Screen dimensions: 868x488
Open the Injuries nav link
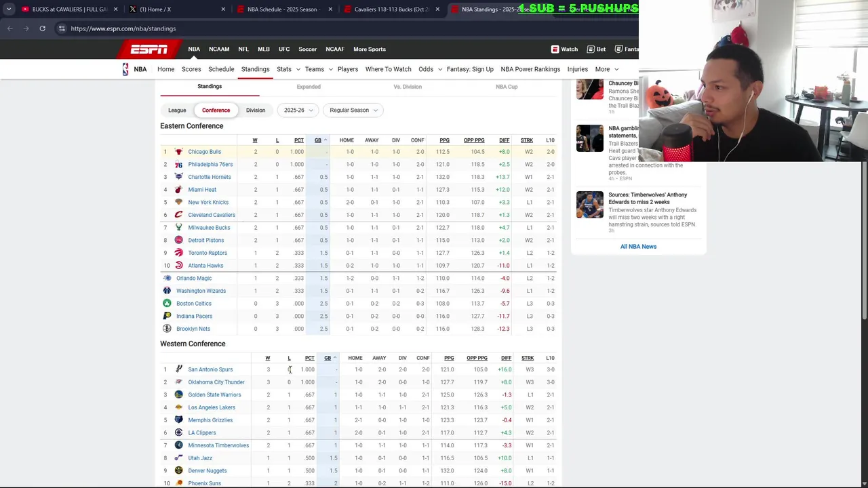pyautogui.click(x=578, y=69)
